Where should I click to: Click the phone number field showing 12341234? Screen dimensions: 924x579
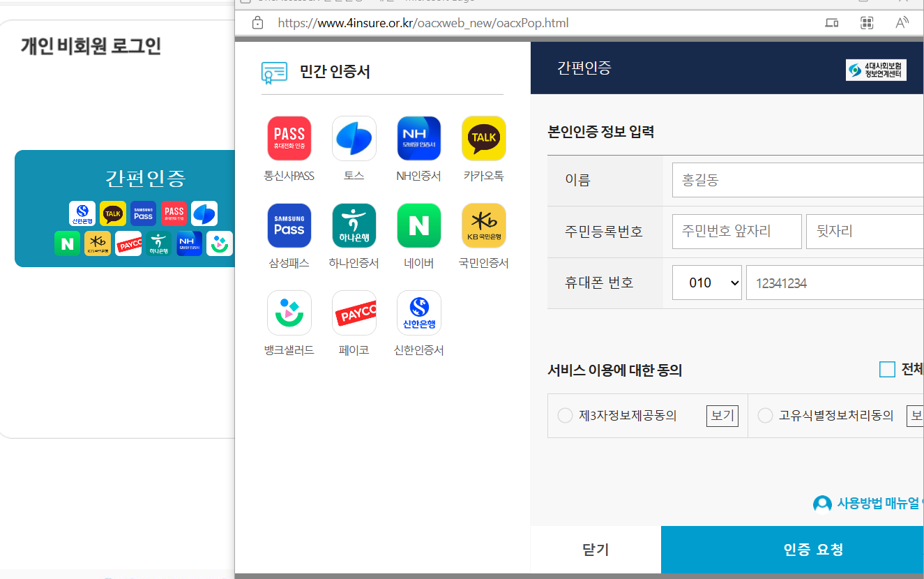tap(835, 283)
